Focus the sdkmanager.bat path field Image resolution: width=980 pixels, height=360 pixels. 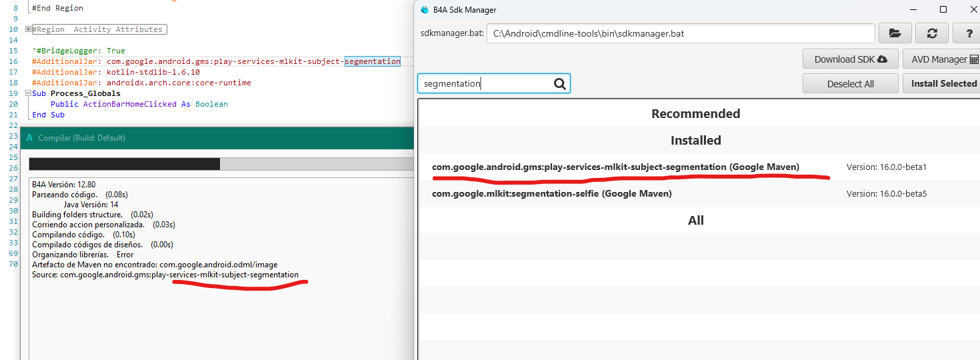click(681, 33)
